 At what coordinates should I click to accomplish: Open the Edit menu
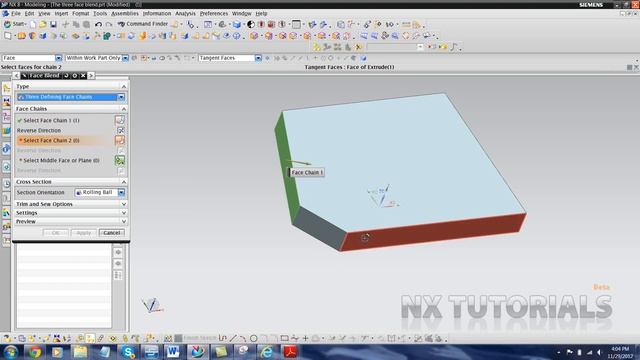(29, 13)
